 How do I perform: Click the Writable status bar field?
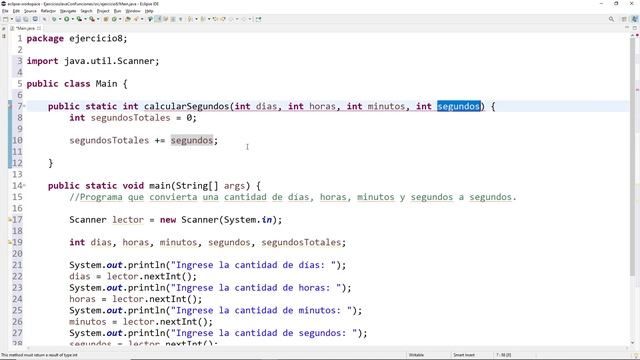416,355
